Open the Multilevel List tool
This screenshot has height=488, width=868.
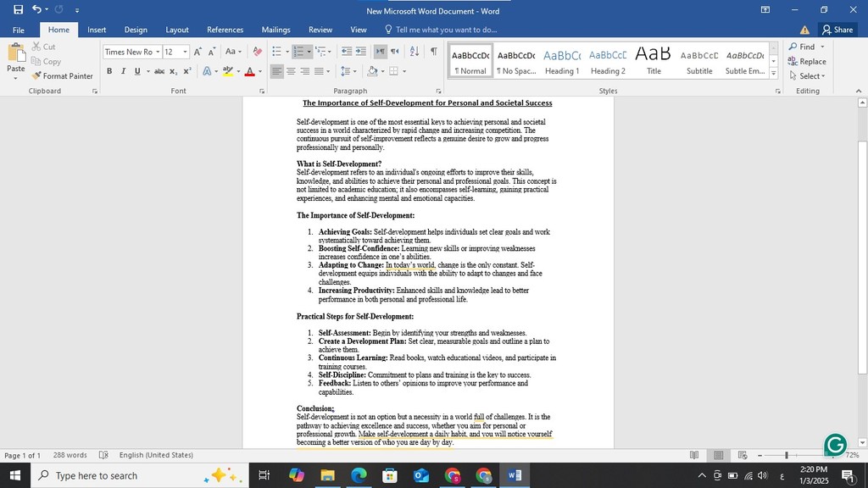tap(320, 52)
